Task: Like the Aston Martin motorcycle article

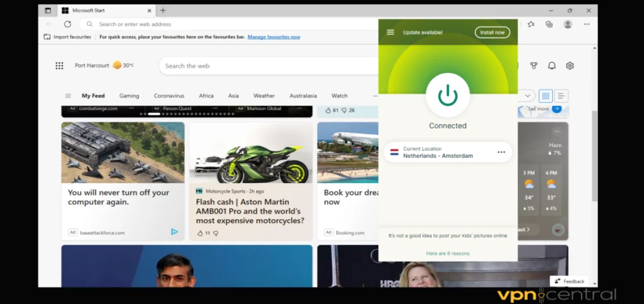Action: tap(201, 233)
